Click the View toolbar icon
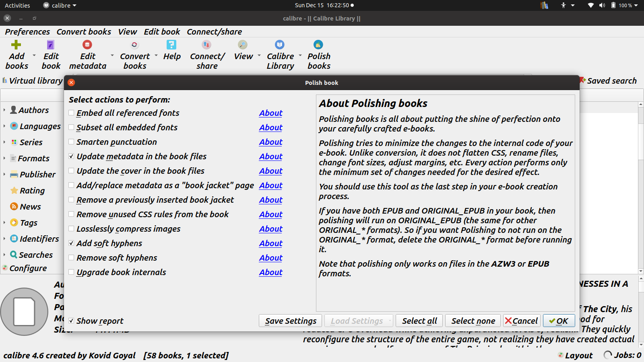644x362 pixels. tap(243, 45)
